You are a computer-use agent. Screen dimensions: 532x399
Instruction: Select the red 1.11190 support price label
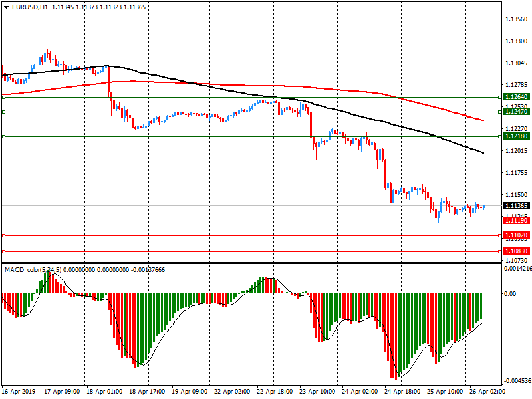click(x=516, y=220)
